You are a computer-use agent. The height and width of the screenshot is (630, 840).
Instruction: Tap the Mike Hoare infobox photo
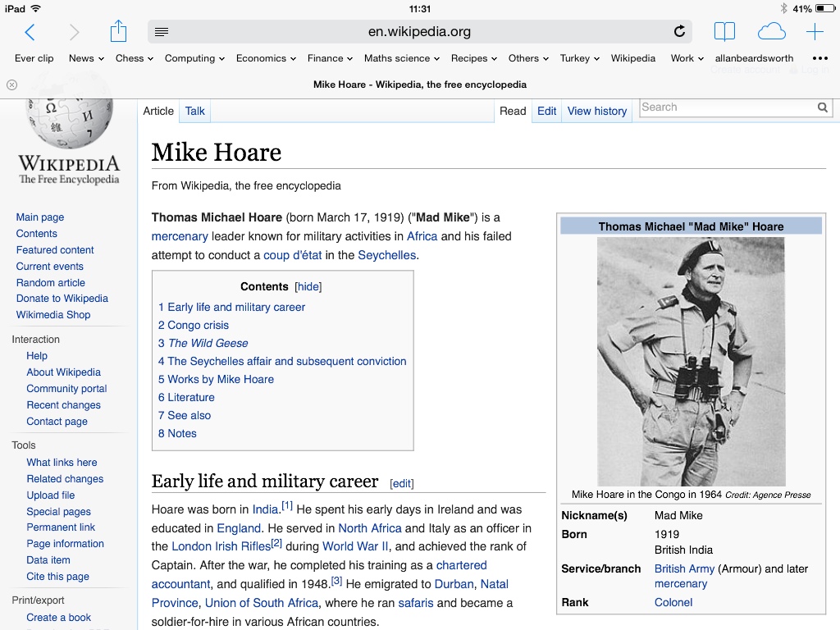pos(691,361)
